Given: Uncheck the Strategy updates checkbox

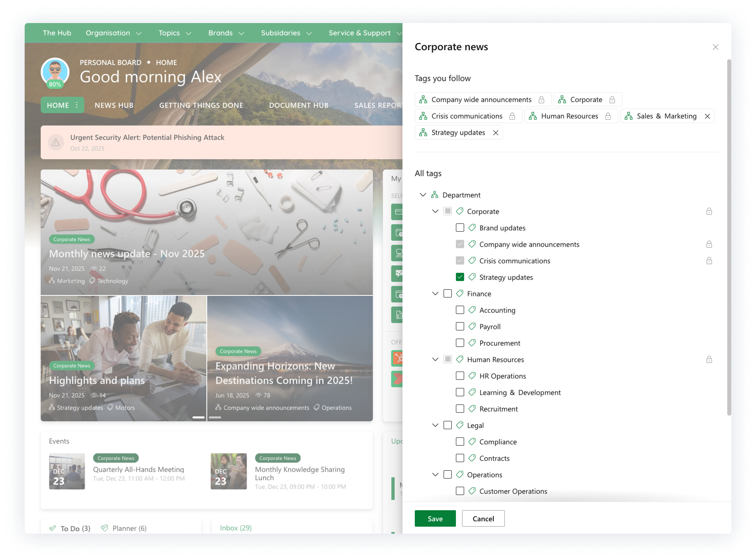Looking at the screenshot, I should pyautogui.click(x=460, y=277).
